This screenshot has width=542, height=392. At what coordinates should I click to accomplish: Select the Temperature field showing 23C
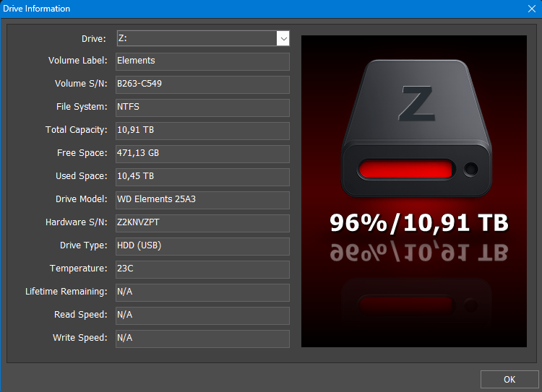pos(202,269)
